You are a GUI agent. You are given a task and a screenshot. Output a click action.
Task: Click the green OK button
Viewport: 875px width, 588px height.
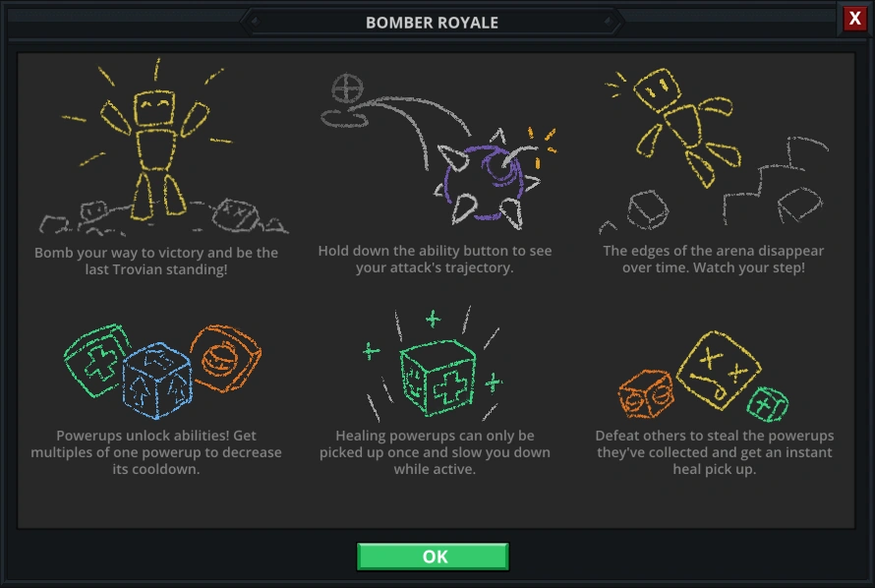433,557
